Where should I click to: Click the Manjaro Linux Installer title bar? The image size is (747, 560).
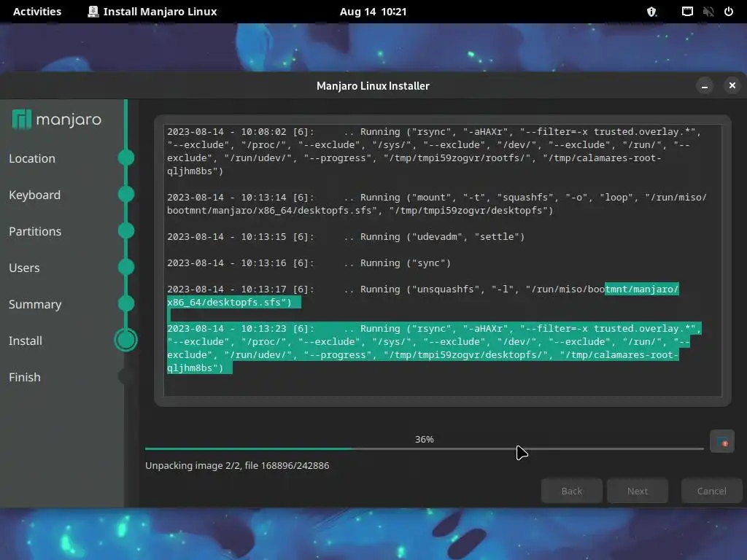point(373,86)
